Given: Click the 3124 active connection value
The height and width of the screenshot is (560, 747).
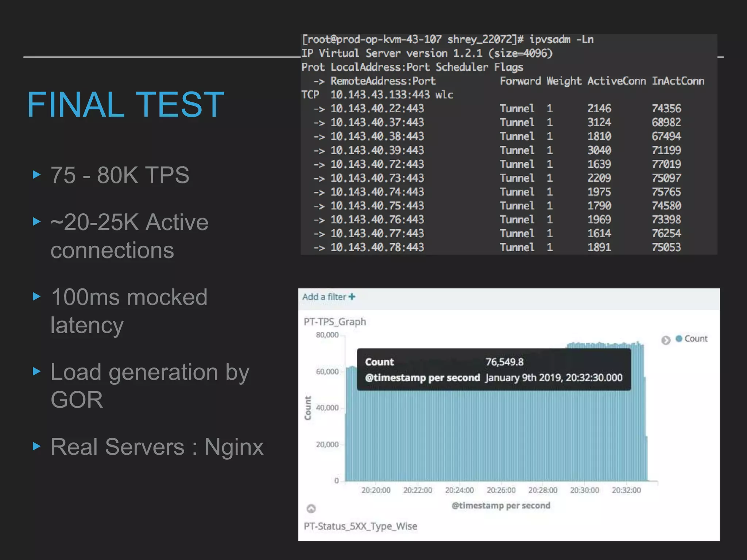Looking at the screenshot, I should tap(599, 122).
